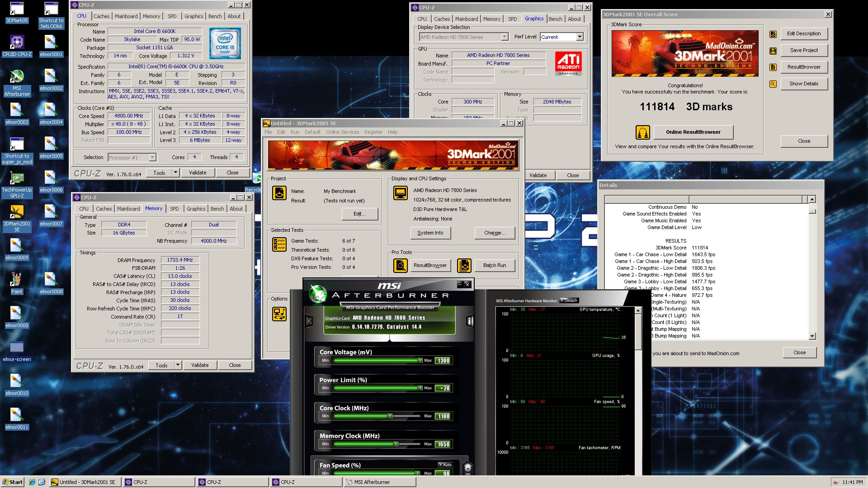This screenshot has width=868, height=488.
Task: Click the Show Details magnifier icon
Action: pos(773,84)
